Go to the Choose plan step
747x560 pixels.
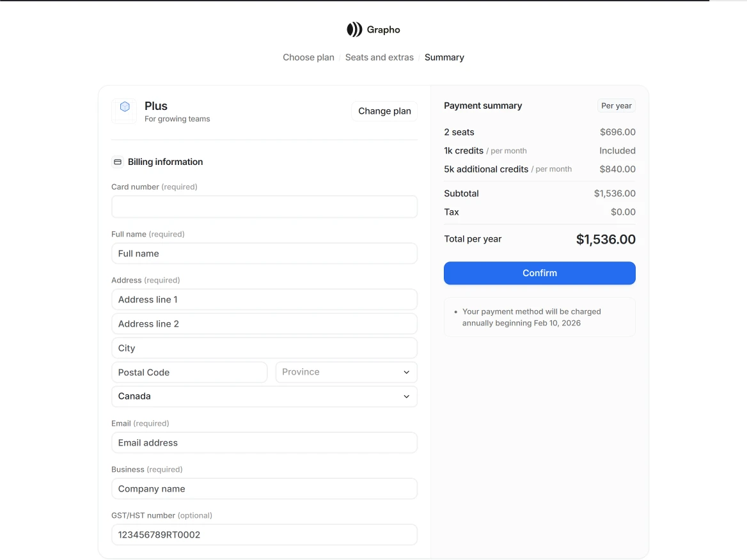click(x=308, y=58)
